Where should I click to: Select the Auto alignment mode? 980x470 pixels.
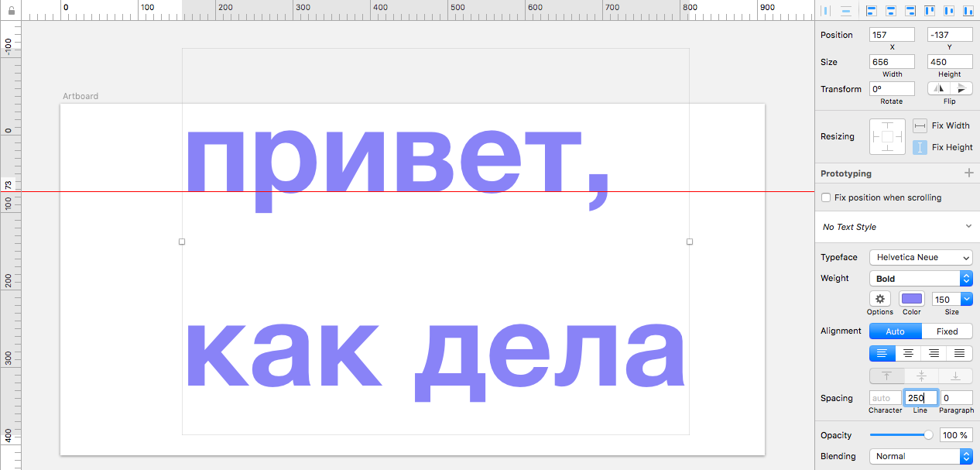tap(895, 331)
